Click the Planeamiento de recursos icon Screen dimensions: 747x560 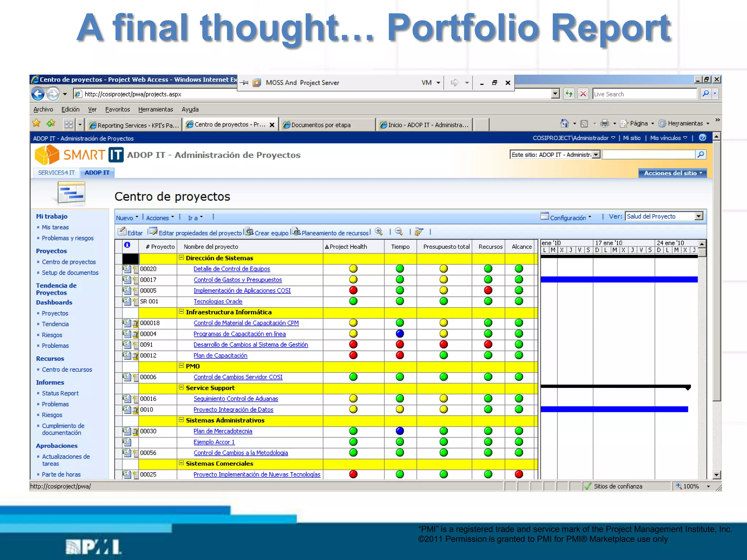point(296,232)
